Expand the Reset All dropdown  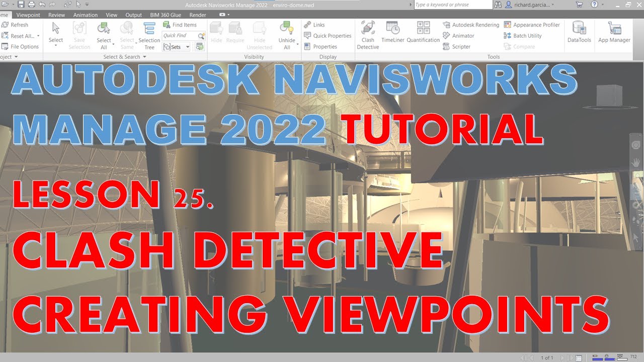point(38,36)
